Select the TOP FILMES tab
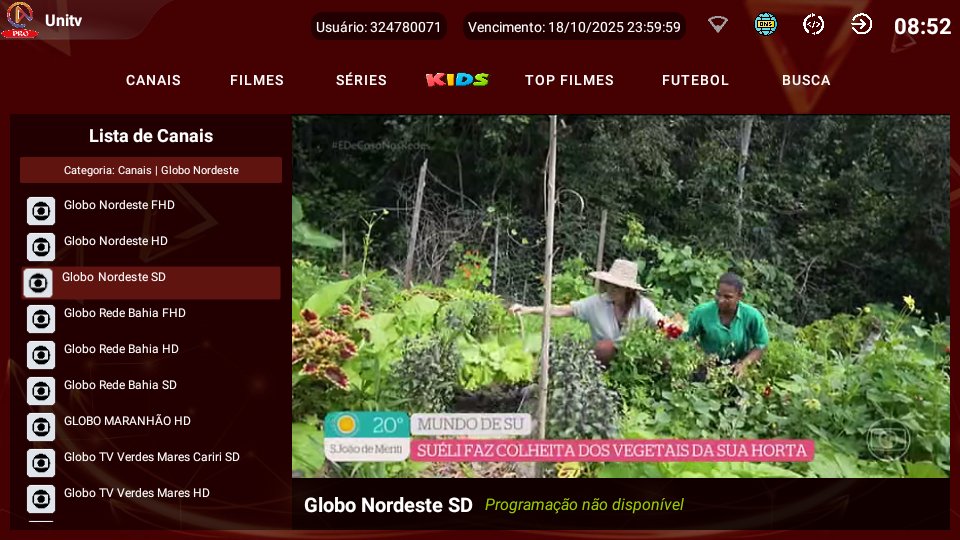This screenshot has height=540, width=960. (569, 80)
